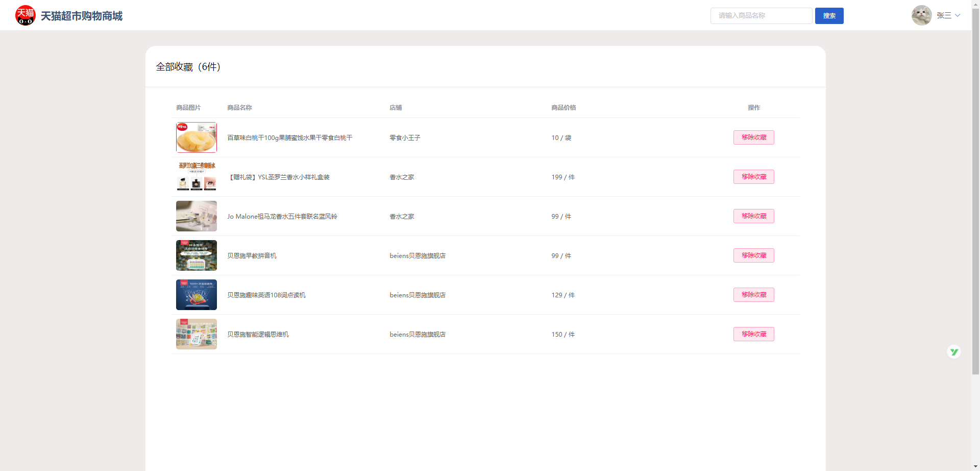Click the price 10 / 袋

click(561, 138)
